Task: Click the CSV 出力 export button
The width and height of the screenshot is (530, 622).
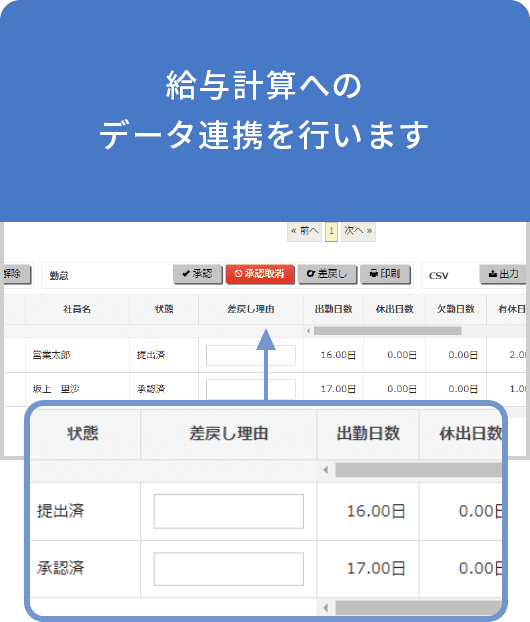Action: point(504,274)
